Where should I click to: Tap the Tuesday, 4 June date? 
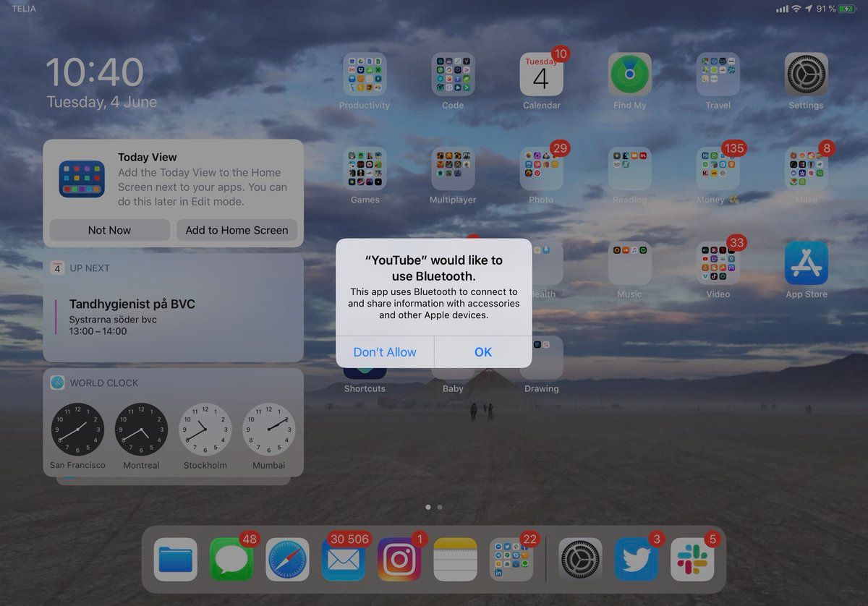pyautogui.click(x=102, y=102)
